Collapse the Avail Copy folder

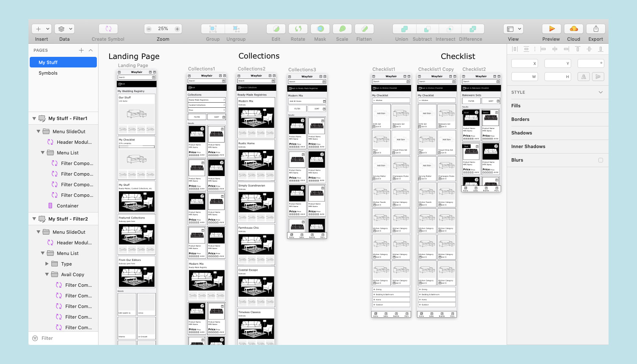[x=47, y=274]
